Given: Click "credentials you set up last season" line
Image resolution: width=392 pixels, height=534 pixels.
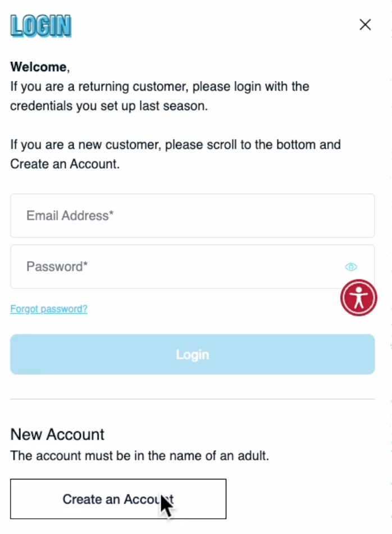Looking at the screenshot, I should coord(109,106).
